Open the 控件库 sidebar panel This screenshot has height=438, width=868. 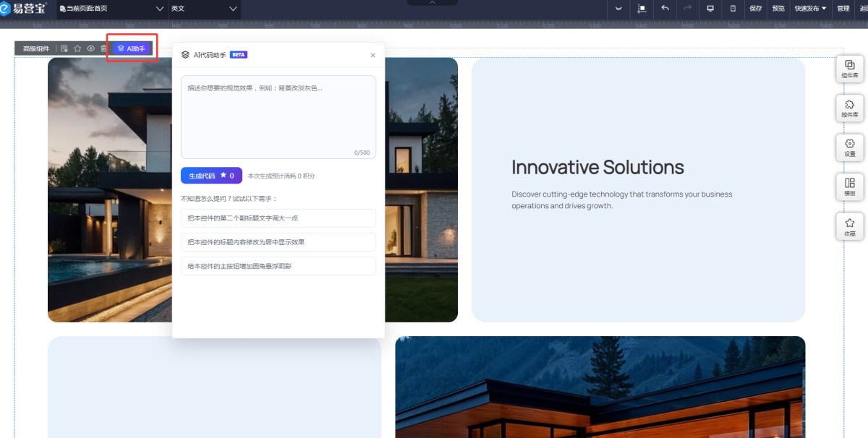click(850, 108)
